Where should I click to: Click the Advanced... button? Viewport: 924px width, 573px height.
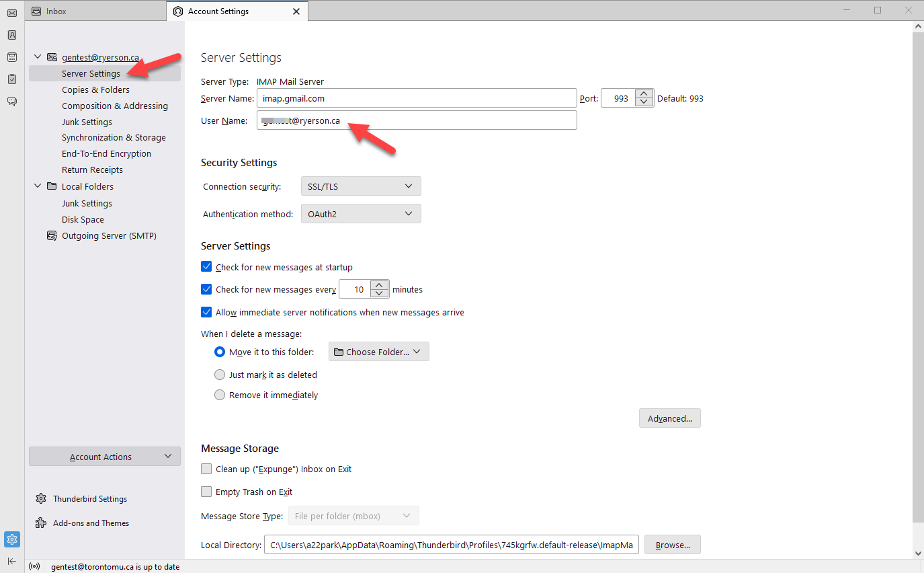point(670,418)
